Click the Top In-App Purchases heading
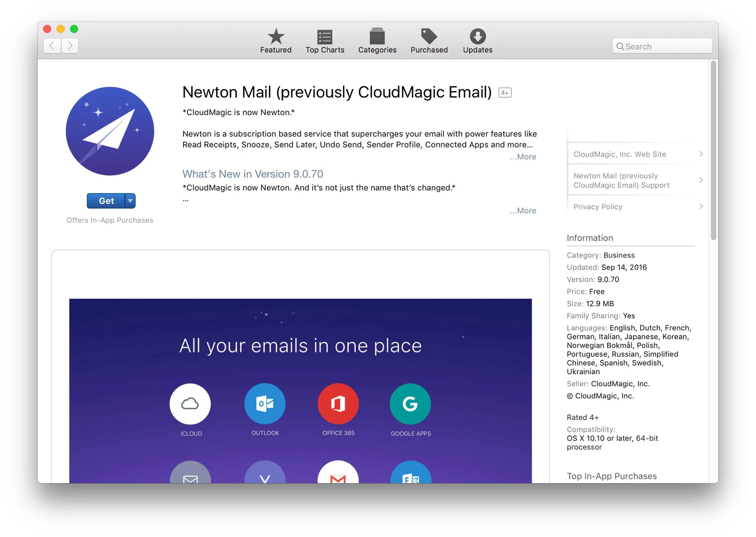756x537 pixels. 612,476
